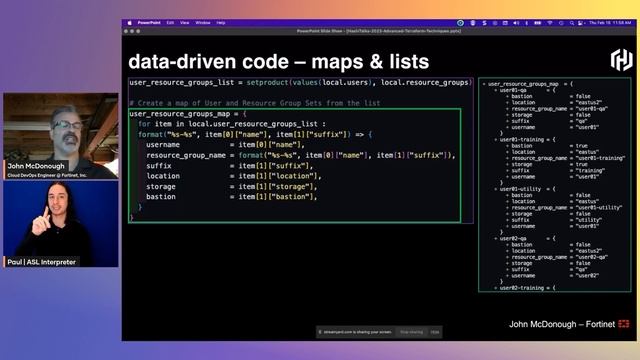Screen dimensions: 640x360
Task: Click the 'username' code line
Action: pos(225,145)
